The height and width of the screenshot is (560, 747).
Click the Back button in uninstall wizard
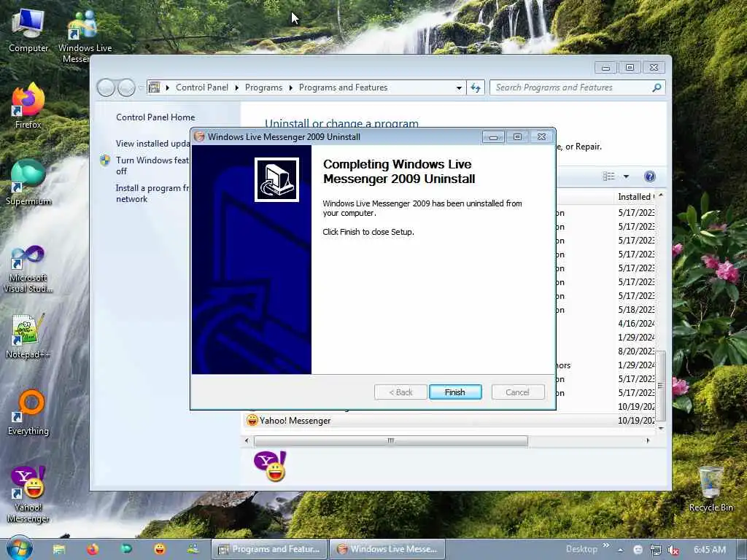point(400,392)
